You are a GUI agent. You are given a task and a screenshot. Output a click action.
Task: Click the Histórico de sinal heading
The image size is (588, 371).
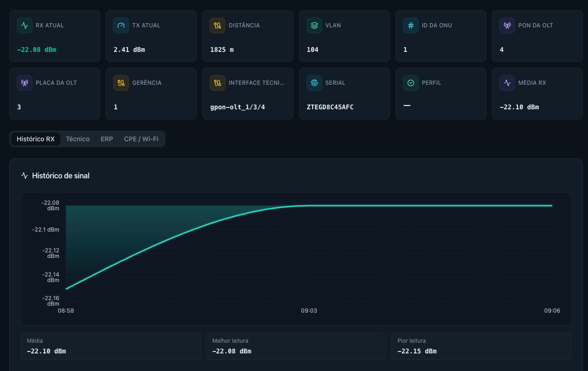[x=61, y=176]
